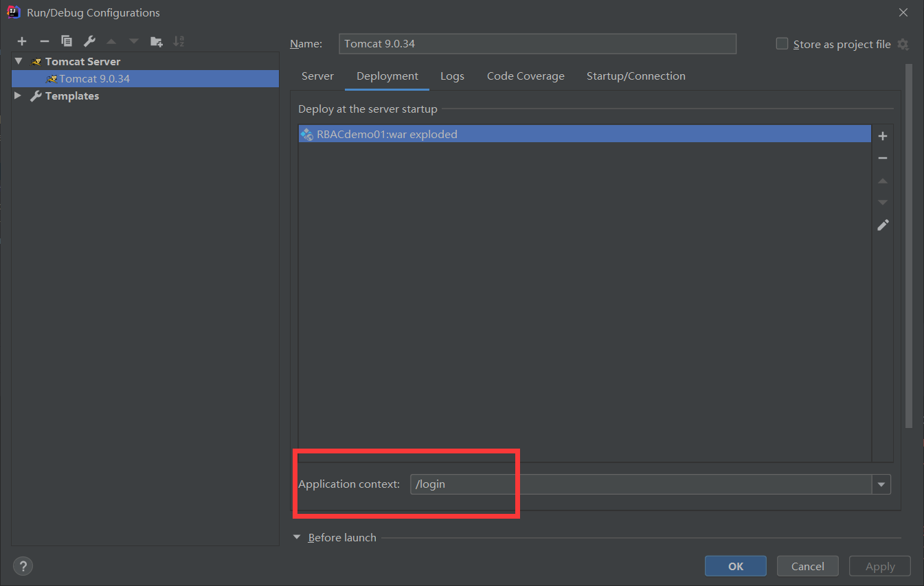The width and height of the screenshot is (924, 586).
Task: Confirm with the OK button
Action: point(736,566)
